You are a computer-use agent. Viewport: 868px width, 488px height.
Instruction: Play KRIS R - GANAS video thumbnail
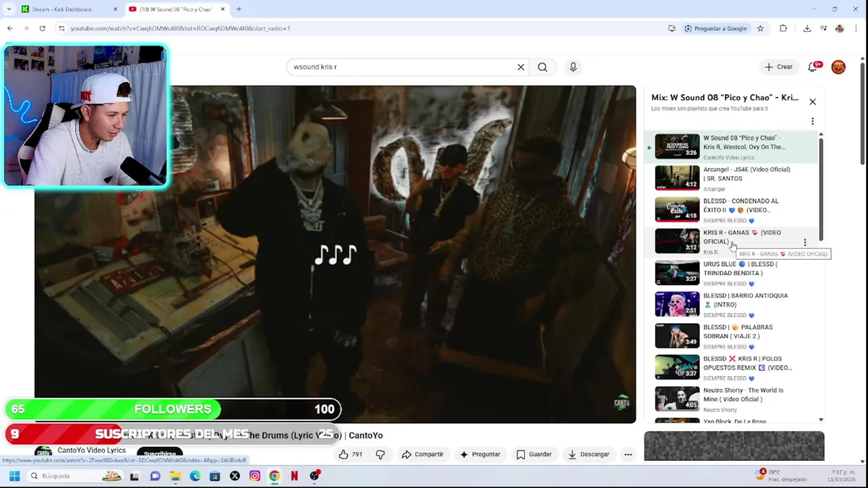(x=677, y=241)
